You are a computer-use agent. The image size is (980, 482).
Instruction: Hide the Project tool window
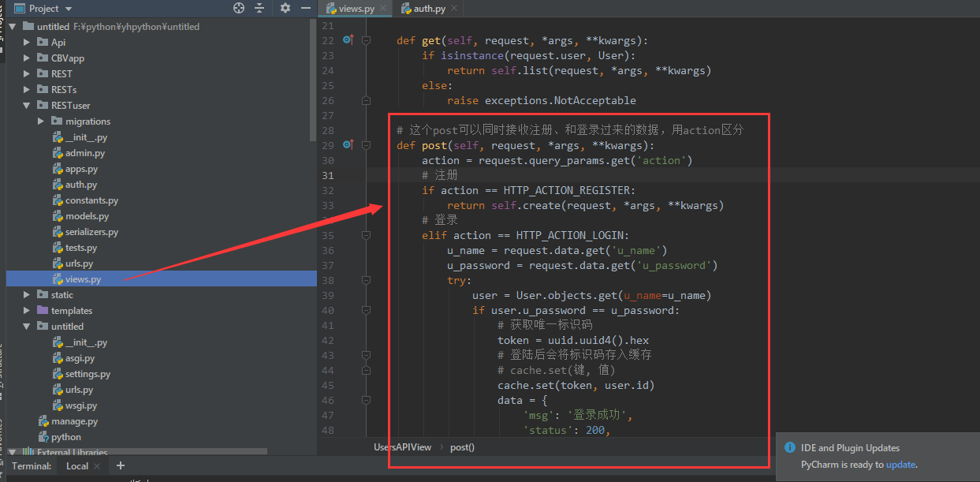coord(304,8)
